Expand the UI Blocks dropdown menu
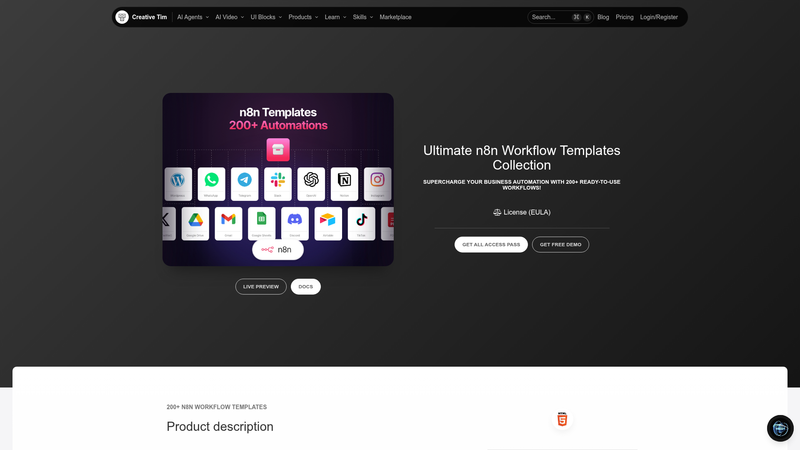800x450 pixels. (266, 17)
